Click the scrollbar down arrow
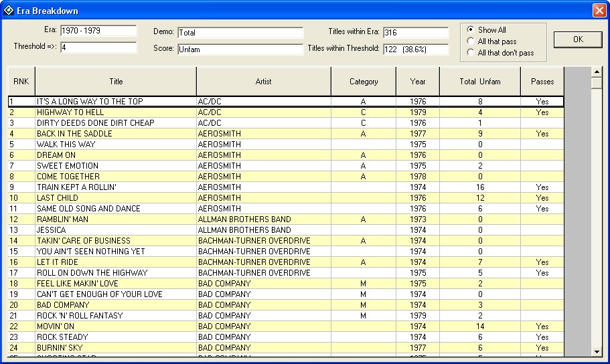This screenshot has height=364, width=610. pos(597,351)
